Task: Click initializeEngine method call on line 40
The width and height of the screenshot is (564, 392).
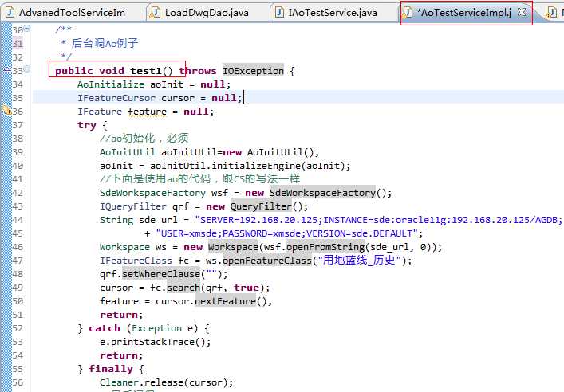Action: 256,166
